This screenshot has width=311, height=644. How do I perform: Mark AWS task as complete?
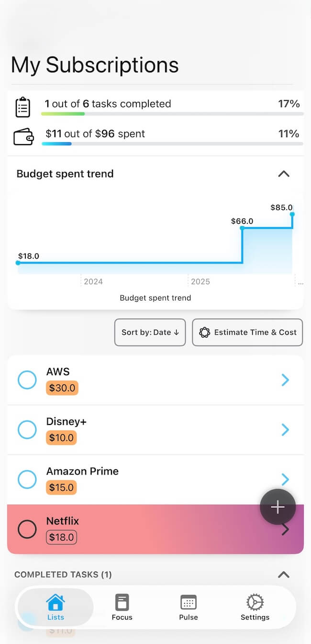click(27, 380)
